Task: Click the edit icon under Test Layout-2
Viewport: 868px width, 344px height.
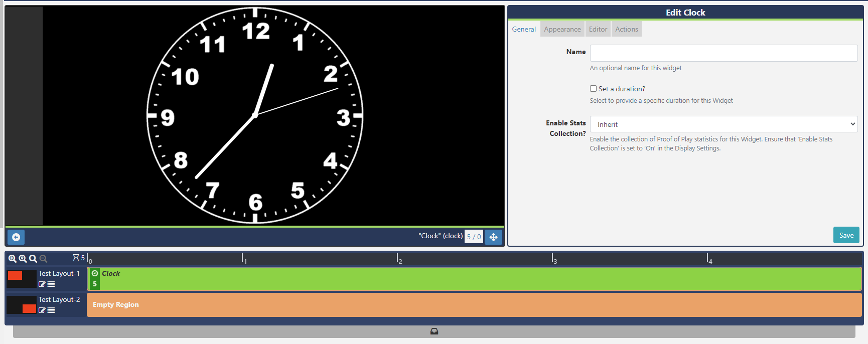Action: click(42, 310)
